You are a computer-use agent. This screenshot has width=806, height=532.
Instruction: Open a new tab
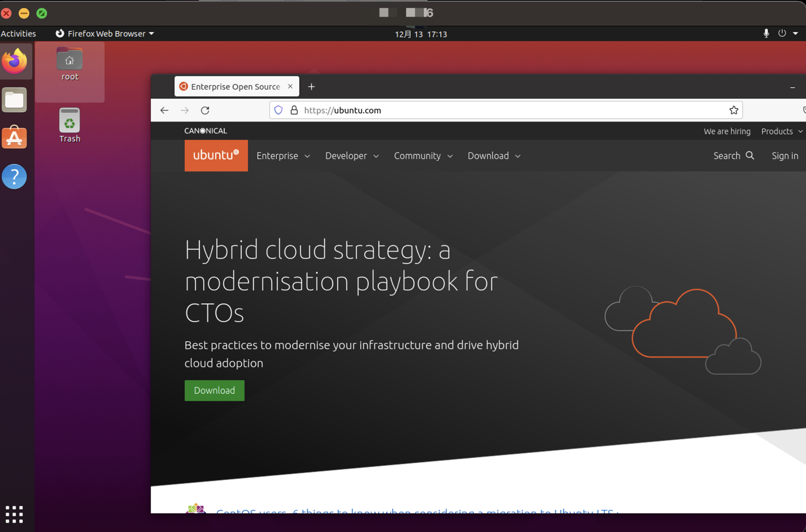(x=311, y=87)
